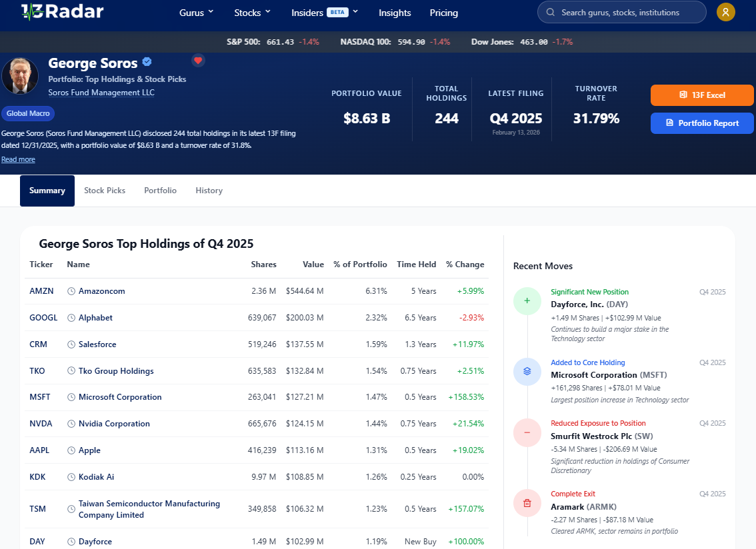
Task: Open the GOOGL ticker link
Action: [x=43, y=318]
